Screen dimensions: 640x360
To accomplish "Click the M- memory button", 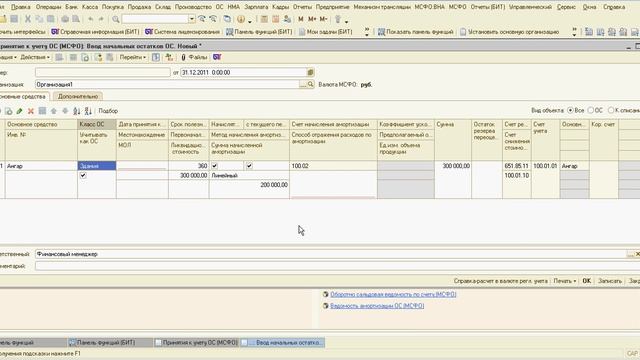I will pyautogui.click(x=324, y=19).
